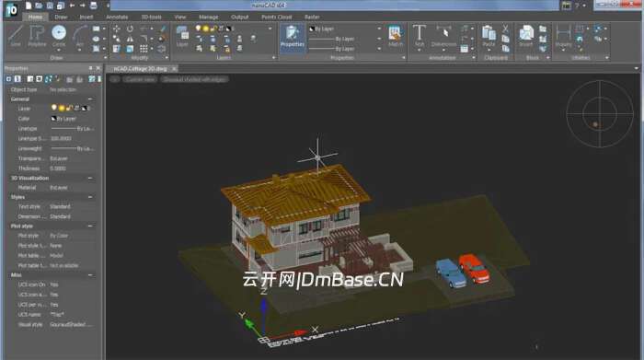Screen dimensions: 644x360
Task: Open the Raster ribbon tab
Action: pyautogui.click(x=312, y=17)
